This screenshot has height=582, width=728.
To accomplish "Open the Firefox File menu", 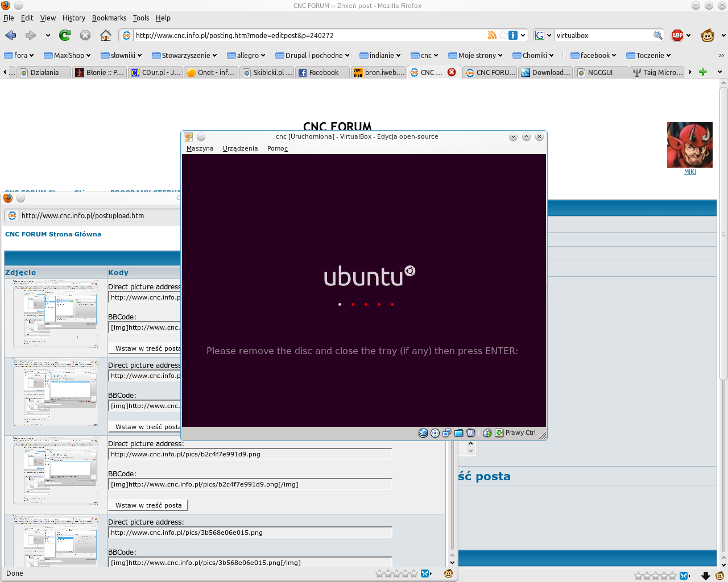I will (x=9, y=18).
